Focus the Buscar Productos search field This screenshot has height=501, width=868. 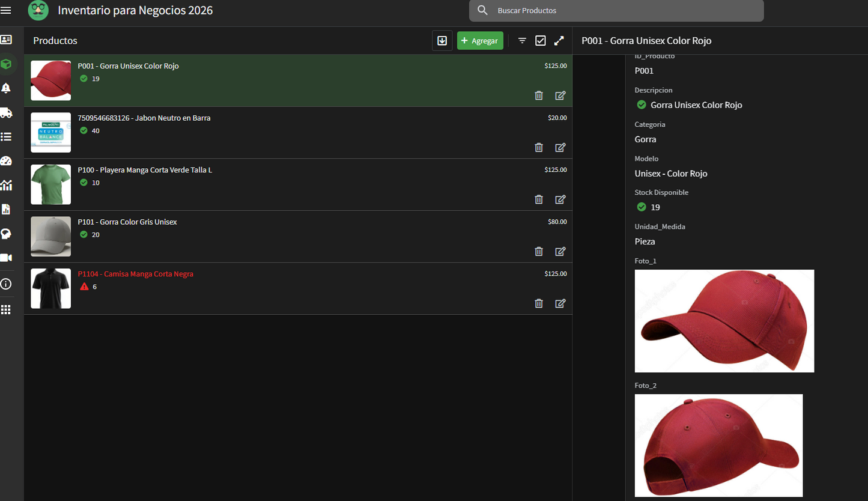point(616,10)
